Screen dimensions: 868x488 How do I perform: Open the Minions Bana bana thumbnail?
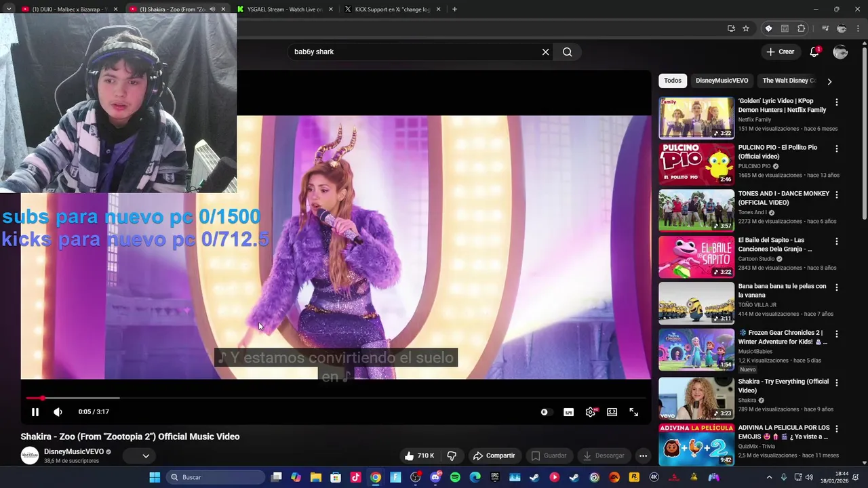click(x=696, y=303)
